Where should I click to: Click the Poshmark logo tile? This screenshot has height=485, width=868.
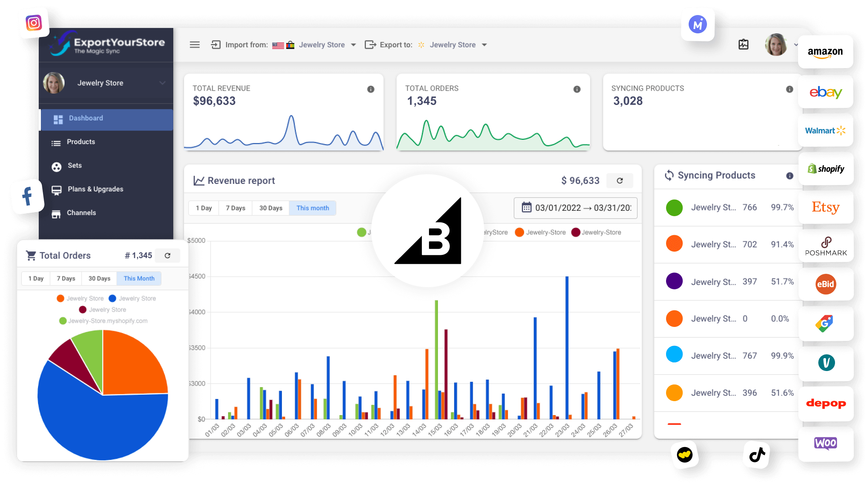point(826,246)
